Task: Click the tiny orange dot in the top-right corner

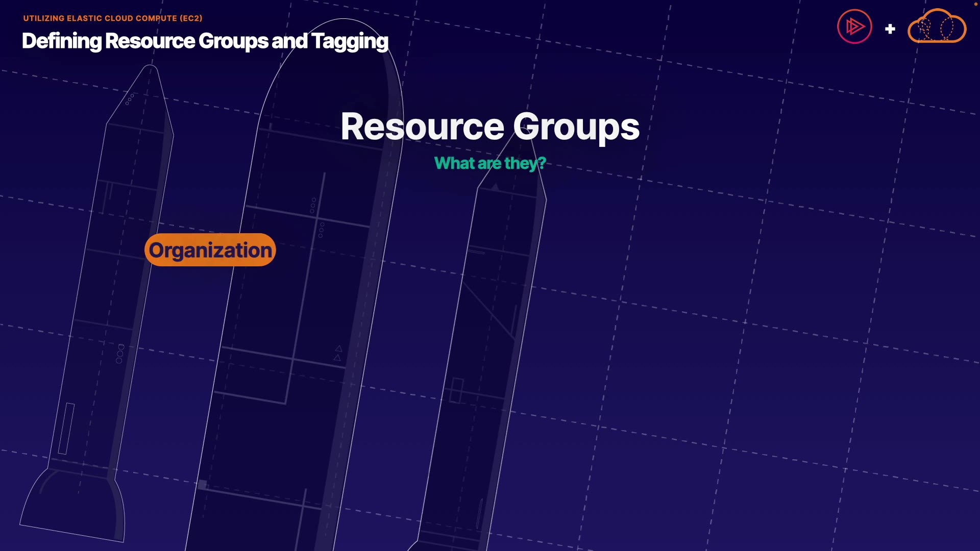Action: pyautogui.click(x=975, y=4)
